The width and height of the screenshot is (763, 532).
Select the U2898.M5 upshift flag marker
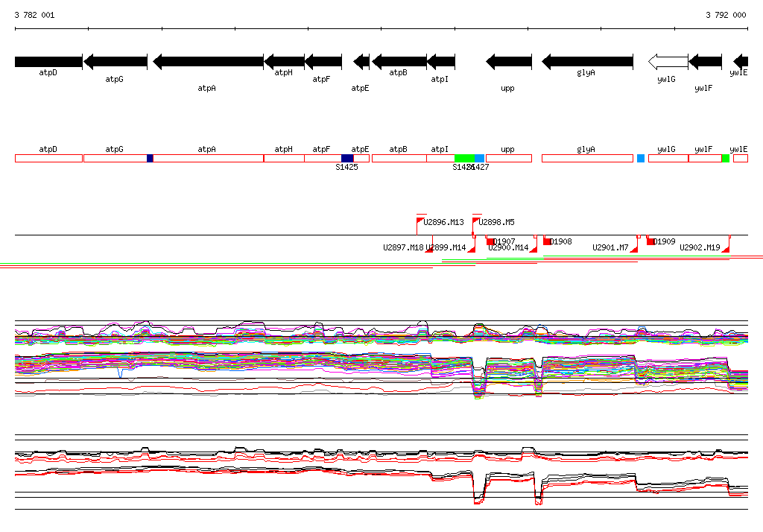476,221
